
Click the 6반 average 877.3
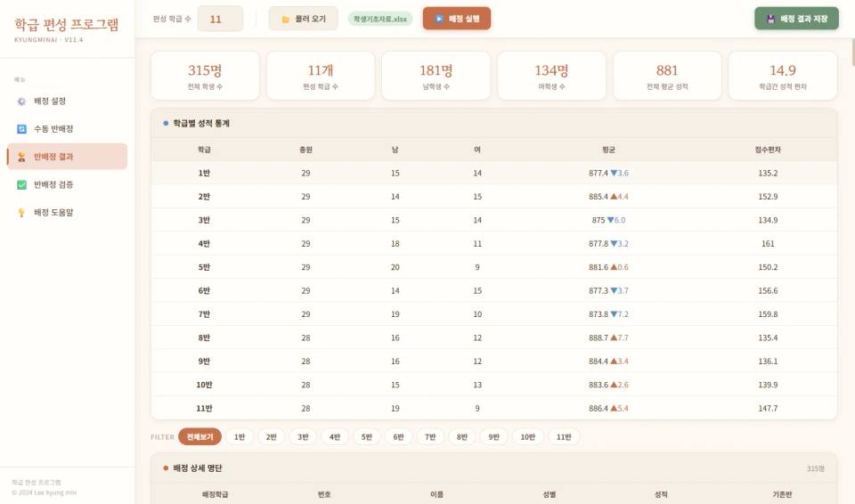598,290
